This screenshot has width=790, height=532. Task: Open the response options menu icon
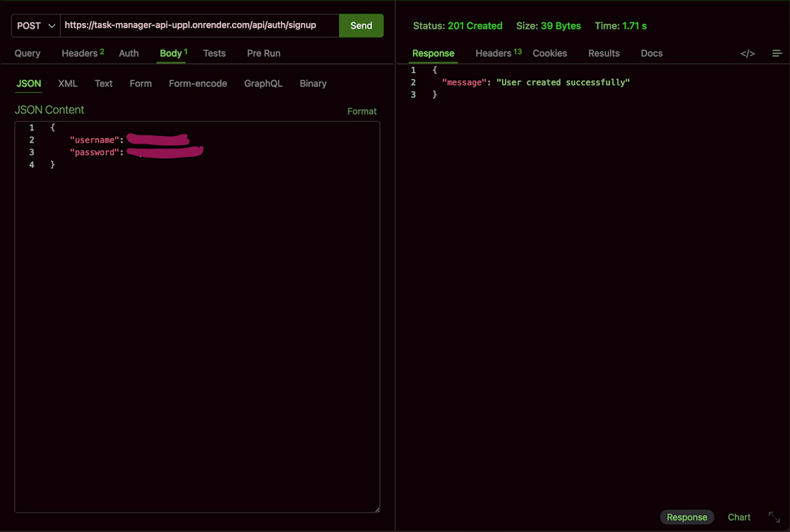777,53
